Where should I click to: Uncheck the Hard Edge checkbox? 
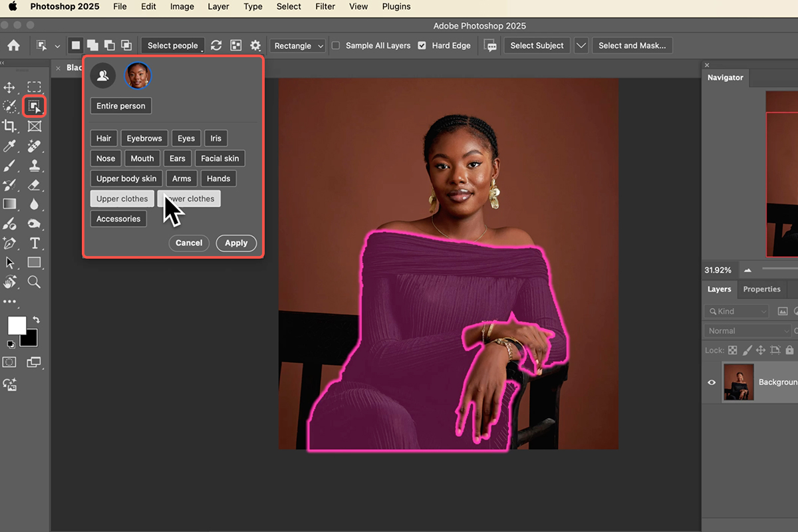(x=422, y=46)
